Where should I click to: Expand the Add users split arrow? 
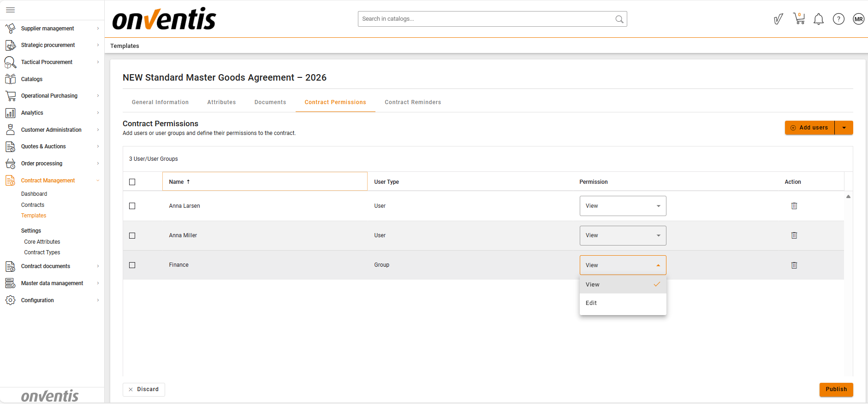tap(844, 128)
